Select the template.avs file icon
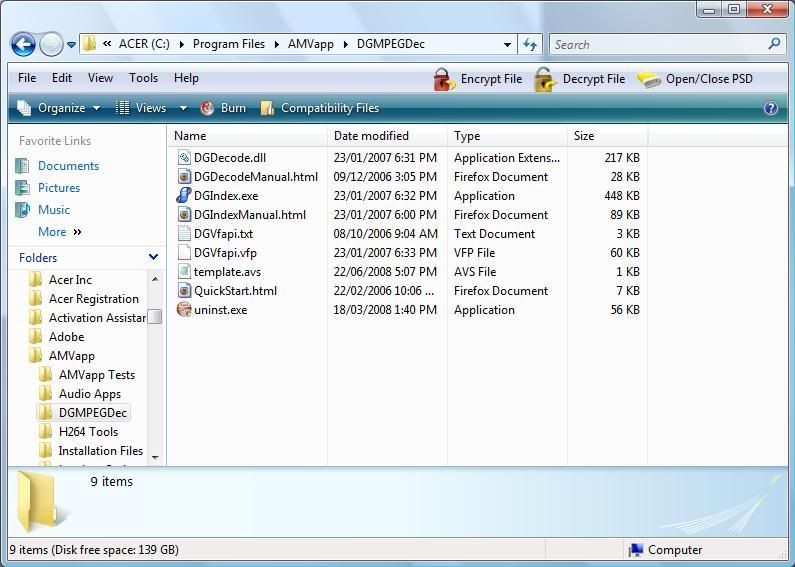Screen dimensions: 795x567 pos(184,272)
